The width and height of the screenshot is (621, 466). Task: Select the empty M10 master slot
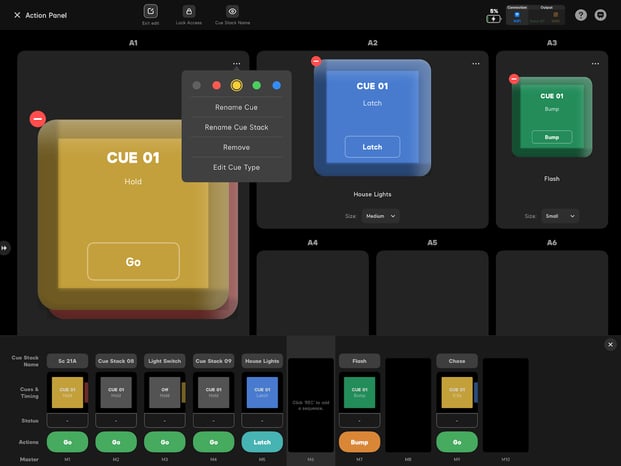coord(506,405)
